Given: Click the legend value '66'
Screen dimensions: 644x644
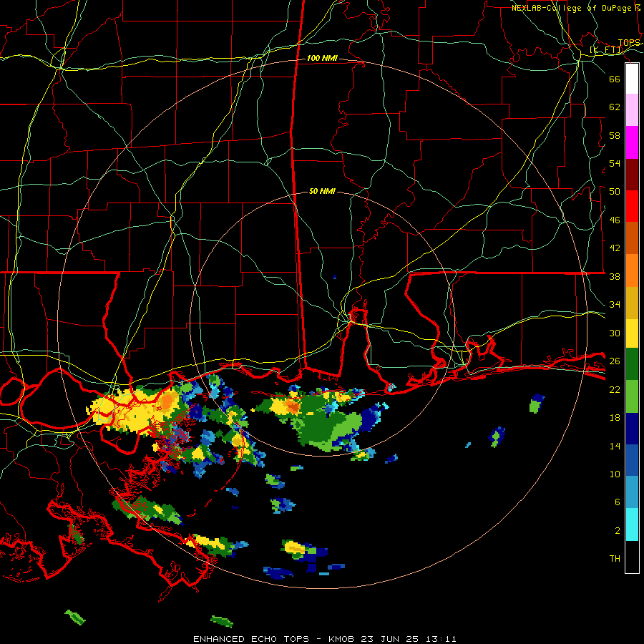Looking at the screenshot, I should (x=615, y=79).
